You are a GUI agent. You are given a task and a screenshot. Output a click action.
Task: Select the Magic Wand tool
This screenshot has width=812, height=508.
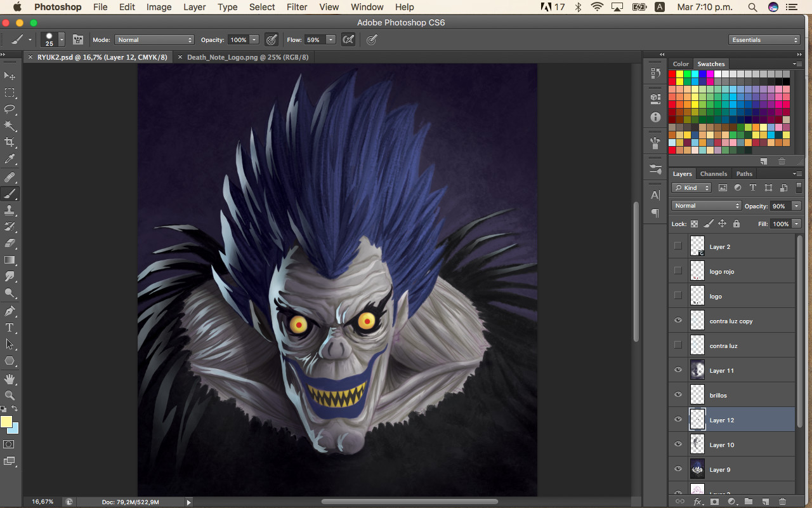pyautogui.click(x=10, y=126)
